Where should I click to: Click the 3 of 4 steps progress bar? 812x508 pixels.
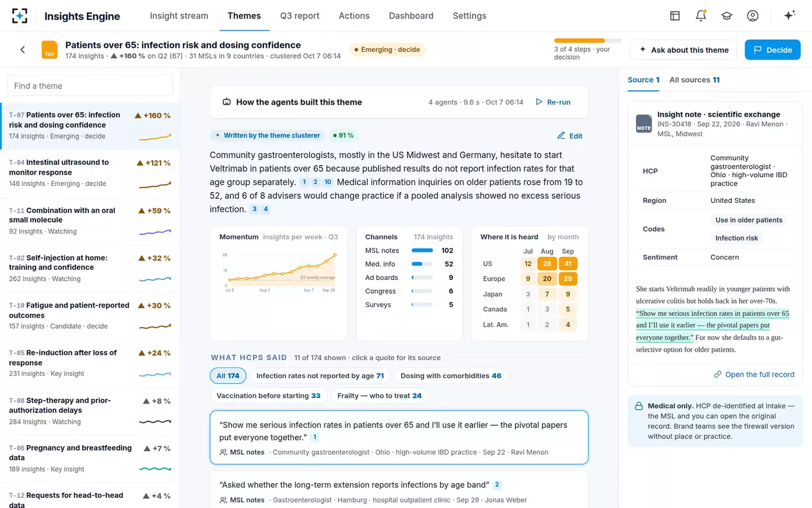(588, 41)
